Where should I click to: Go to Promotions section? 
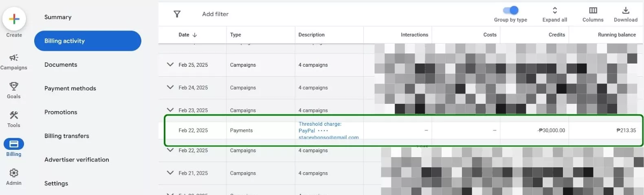(x=61, y=112)
